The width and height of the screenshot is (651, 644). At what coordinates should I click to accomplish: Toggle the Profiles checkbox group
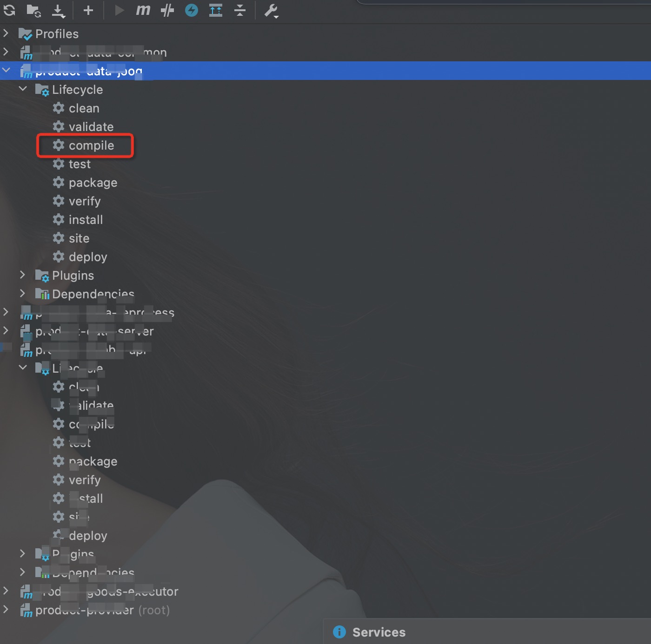coord(27,33)
